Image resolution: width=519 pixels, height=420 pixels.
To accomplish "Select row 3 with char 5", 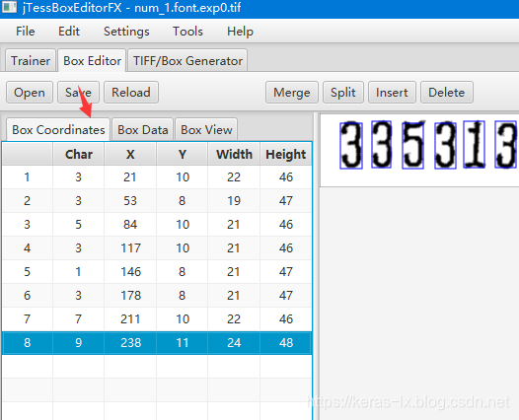I will [x=157, y=225].
